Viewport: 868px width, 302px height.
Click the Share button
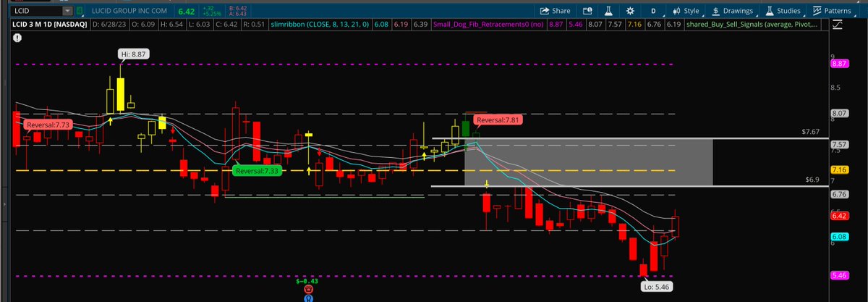[x=555, y=11]
